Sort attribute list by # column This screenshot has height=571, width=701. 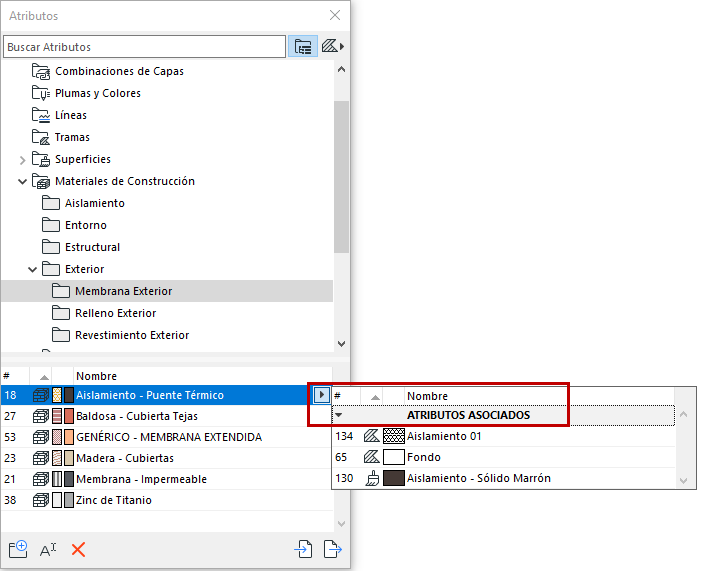15,376
